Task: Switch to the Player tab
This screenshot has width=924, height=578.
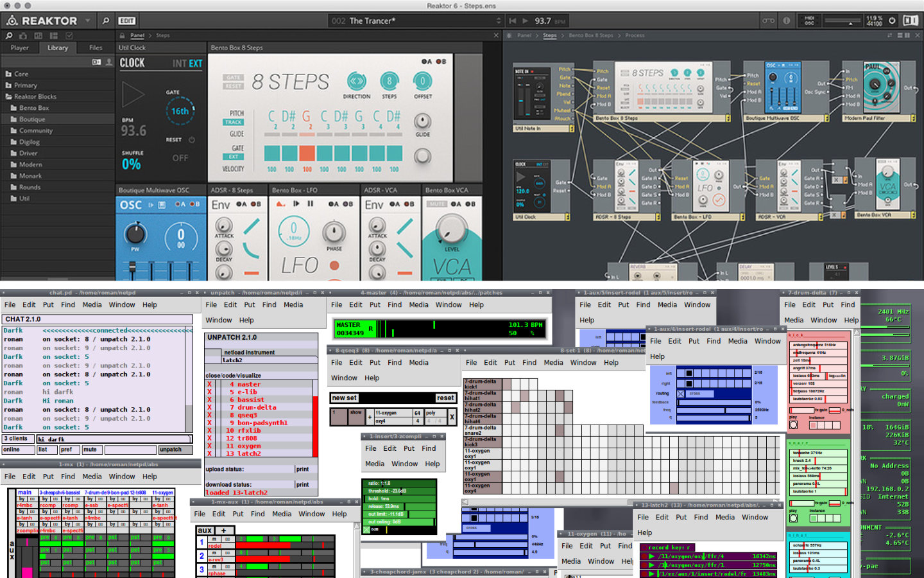Action: pos(19,48)
